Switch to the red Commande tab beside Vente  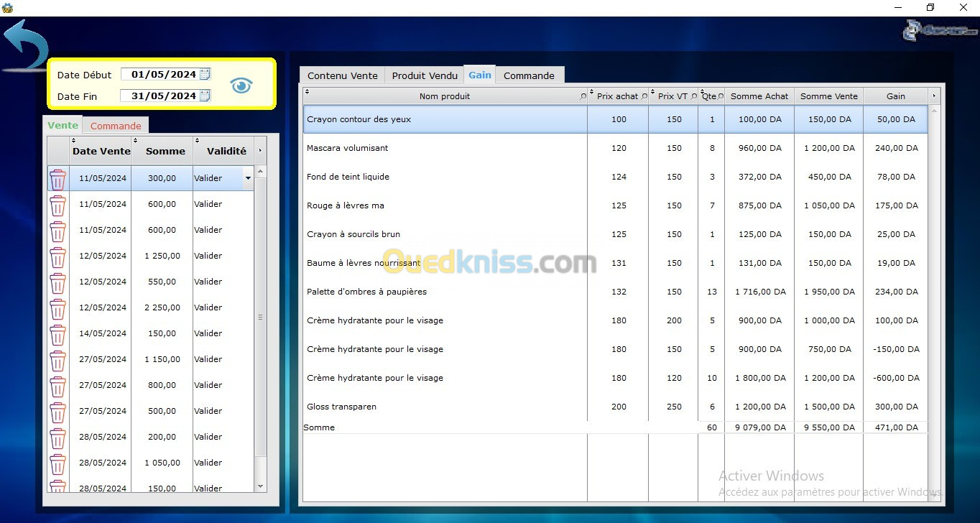coord(116,126)
